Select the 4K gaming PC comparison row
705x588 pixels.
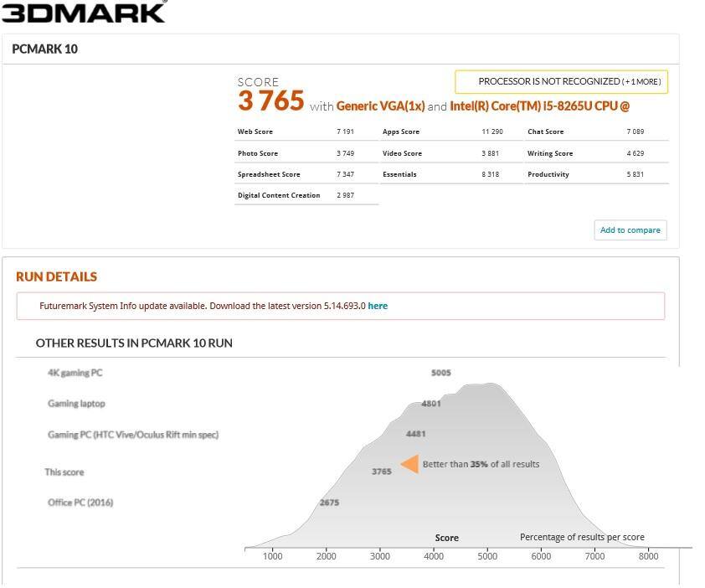(75, 373)
